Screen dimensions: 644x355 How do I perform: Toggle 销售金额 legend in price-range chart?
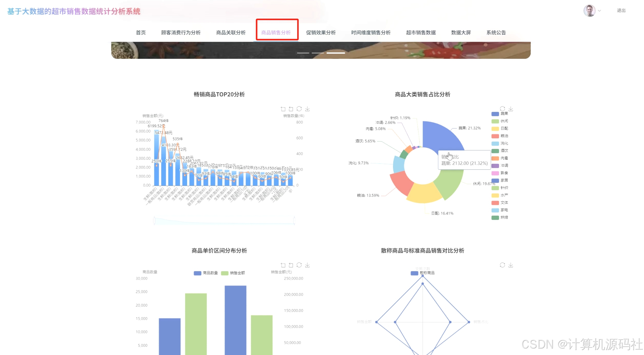point(233,273)
